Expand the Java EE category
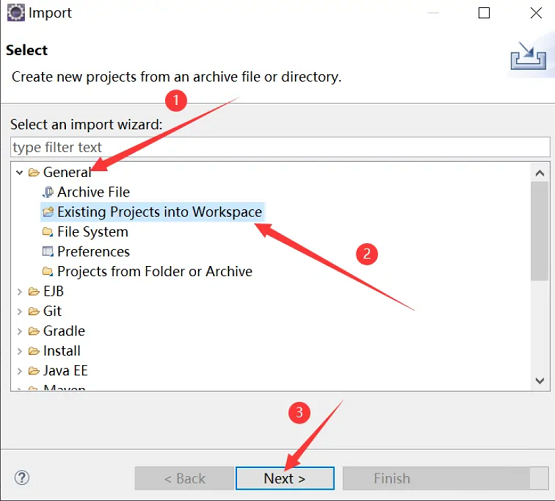The image size is (555, 501). click(19, 371)
